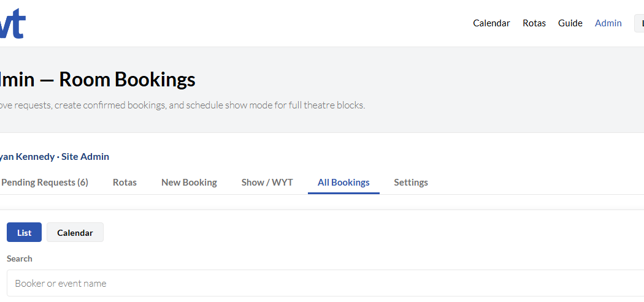Select the Admin nav link
Viewport: 644px width, 302px height.
[x=608, y=23]
